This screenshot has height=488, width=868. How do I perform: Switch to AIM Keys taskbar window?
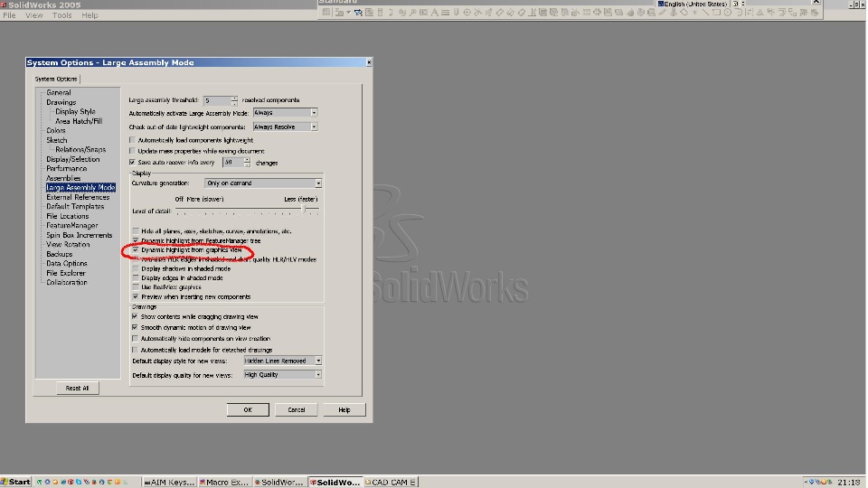point(169,482)
